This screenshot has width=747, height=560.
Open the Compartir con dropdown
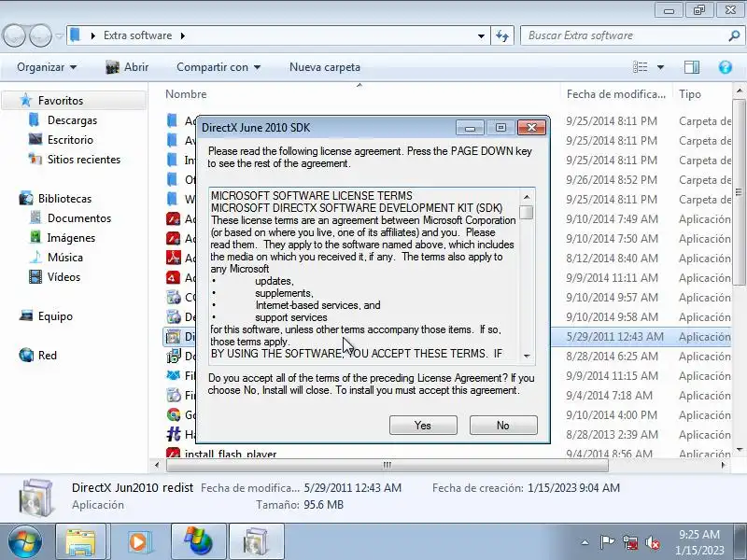click(x=218, y=67)
